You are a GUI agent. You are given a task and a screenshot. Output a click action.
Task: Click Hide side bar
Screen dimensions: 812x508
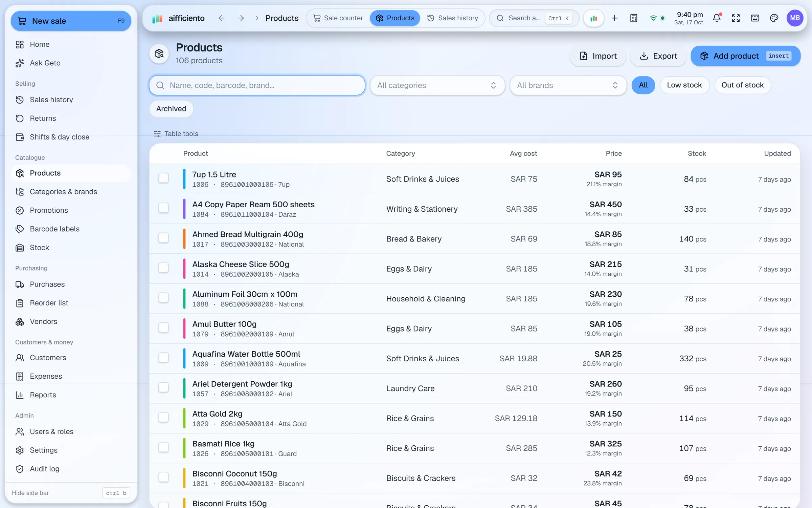point(30,493)
